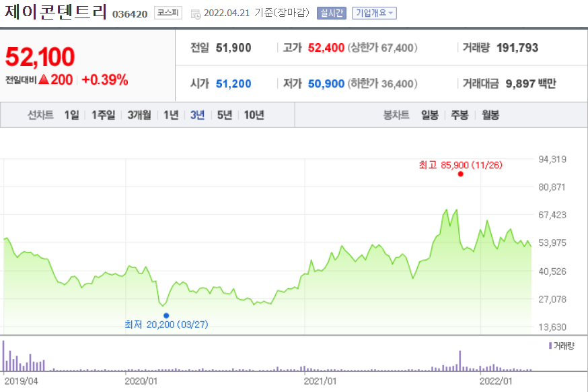Click the stock name 제이콘텐트리
588x392 pixels.
(56, 11)
